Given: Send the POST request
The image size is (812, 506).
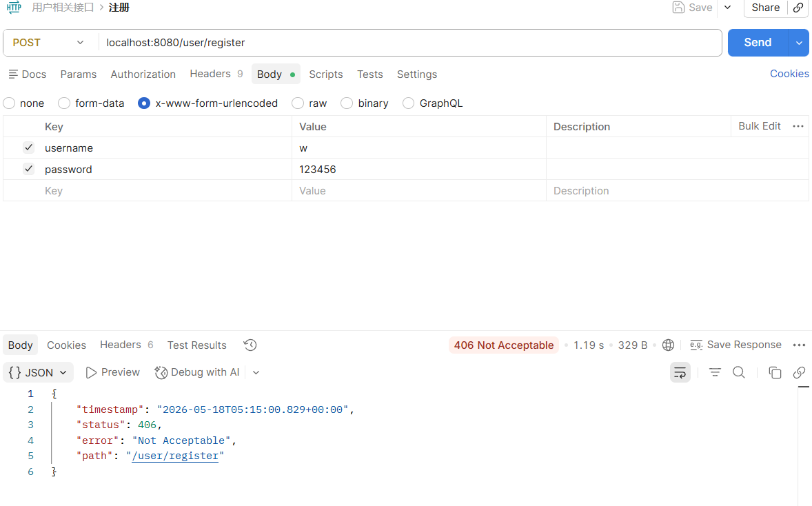Looking at the screenshot, I should coord(758,43).
